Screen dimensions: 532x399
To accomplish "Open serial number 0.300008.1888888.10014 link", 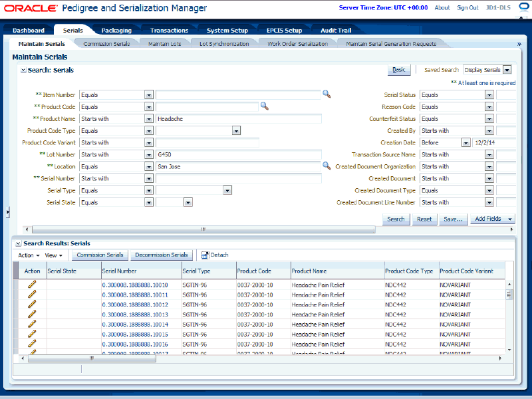I will coord(135,325).
